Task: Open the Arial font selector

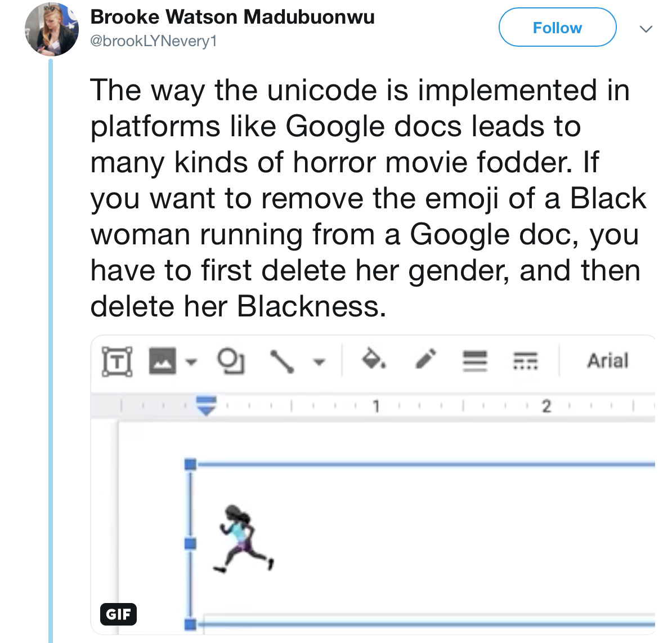Action: 608,360
